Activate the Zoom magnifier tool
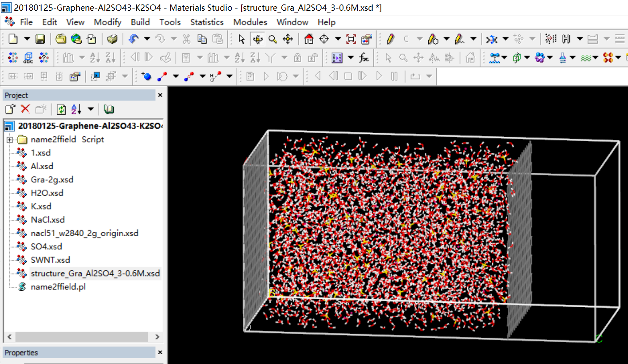This screenshot has height=364, width=628. click(x=272, y=39)
